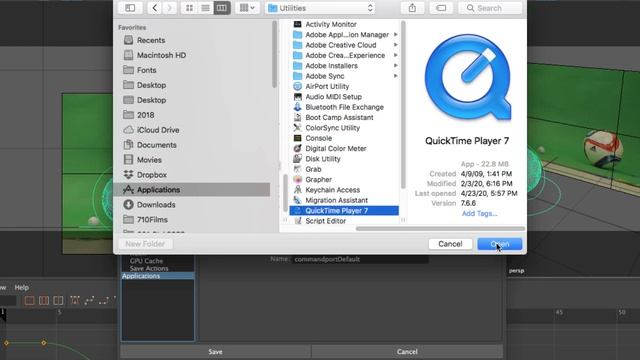
Task: Open Documents in the sidebar
Action: (156, 145)
